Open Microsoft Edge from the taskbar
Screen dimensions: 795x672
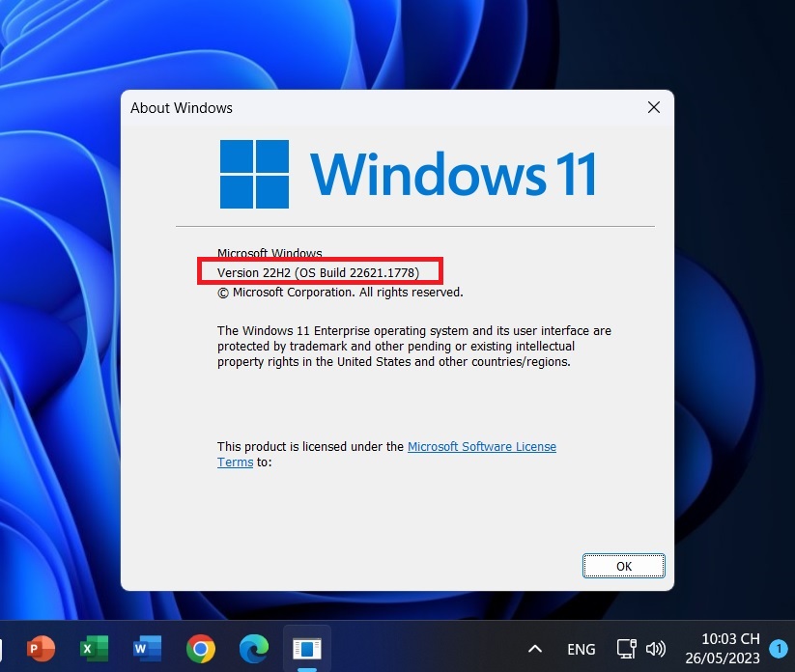[x=254, y=648]
